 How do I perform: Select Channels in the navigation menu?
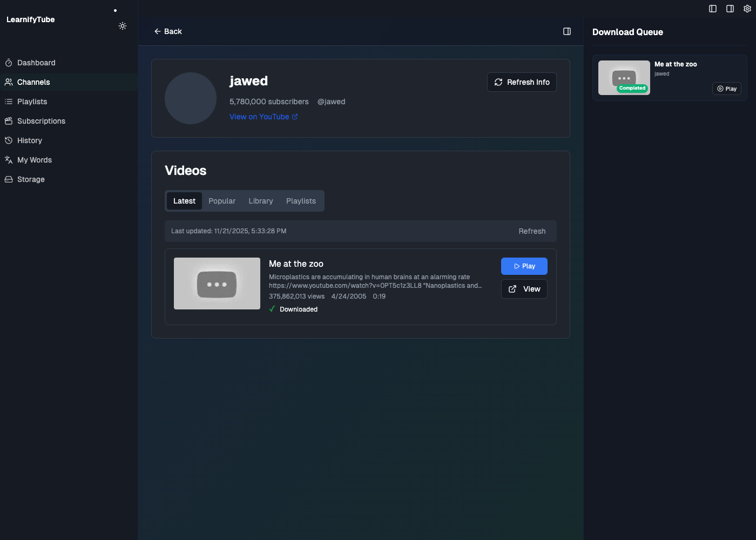tap(33, 82)
